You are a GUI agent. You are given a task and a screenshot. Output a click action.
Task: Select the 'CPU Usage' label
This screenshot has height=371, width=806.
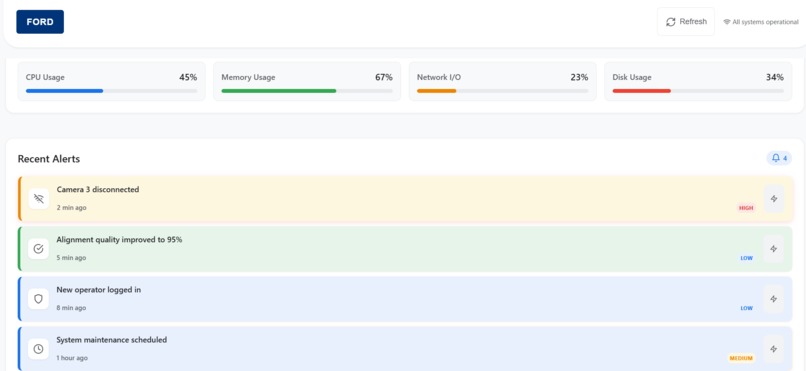coord(45,77)
